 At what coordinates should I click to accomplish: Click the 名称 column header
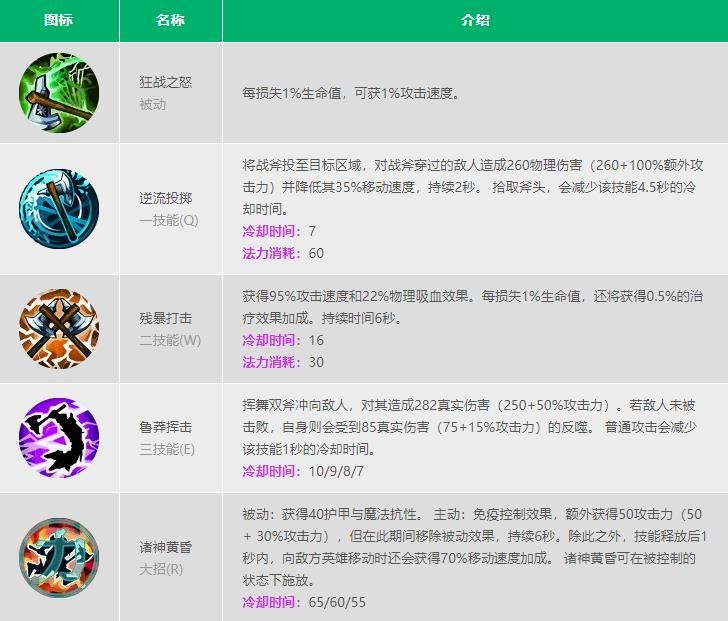170,20
